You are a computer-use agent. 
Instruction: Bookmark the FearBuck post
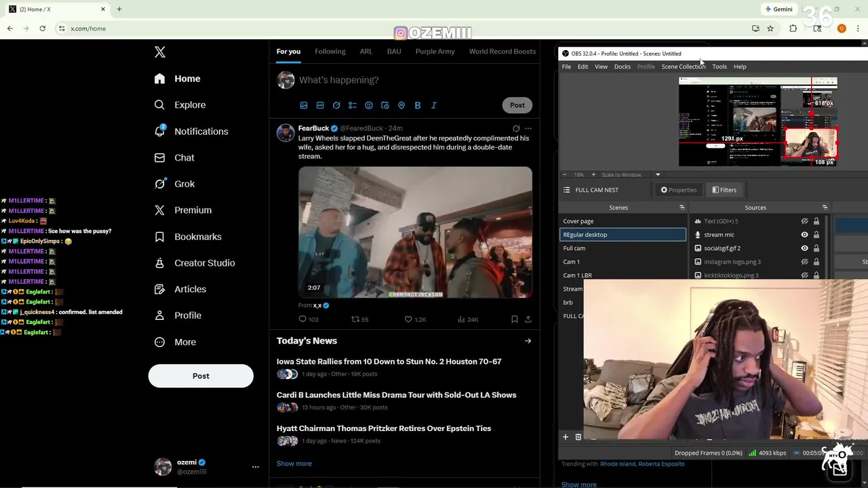515,319
